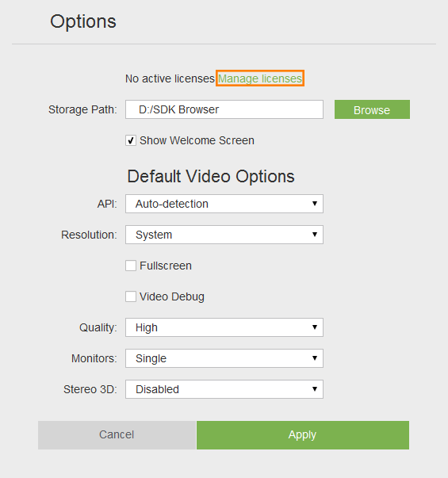Click the Storage Path text field
This screenshot has width=448, height=478.
pyautogui.click(x=224, y=109)
